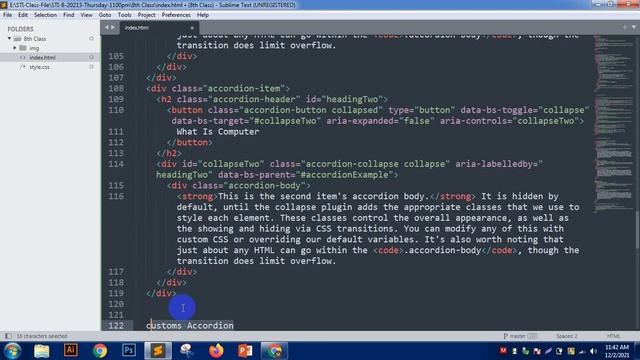This screenshot has height=360, width=640.
Task: Click the text "What Is Computer"
Action: point(218,132)
